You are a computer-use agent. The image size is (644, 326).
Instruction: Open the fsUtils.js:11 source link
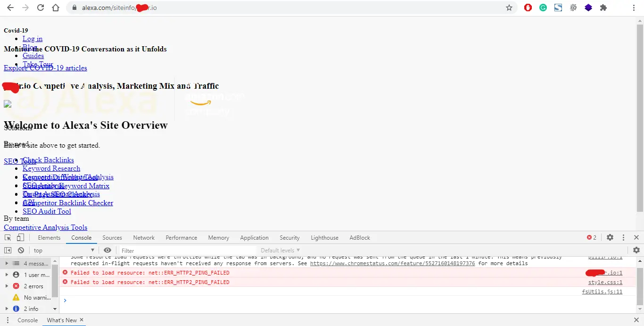pos(602,292)
